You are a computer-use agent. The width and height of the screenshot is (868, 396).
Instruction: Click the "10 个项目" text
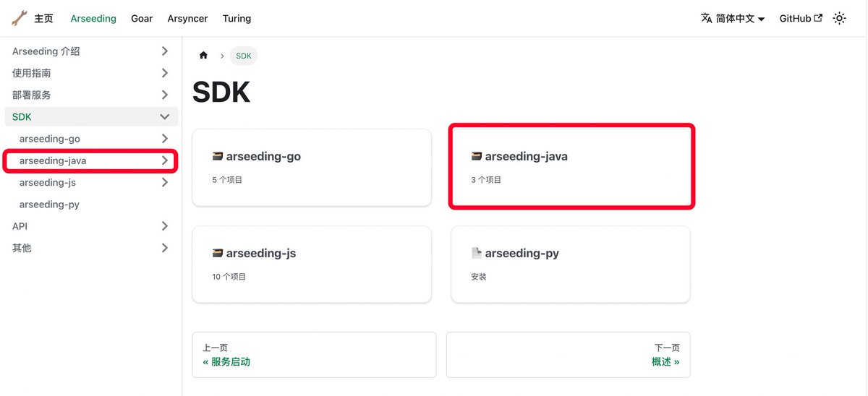coord(229,277)
